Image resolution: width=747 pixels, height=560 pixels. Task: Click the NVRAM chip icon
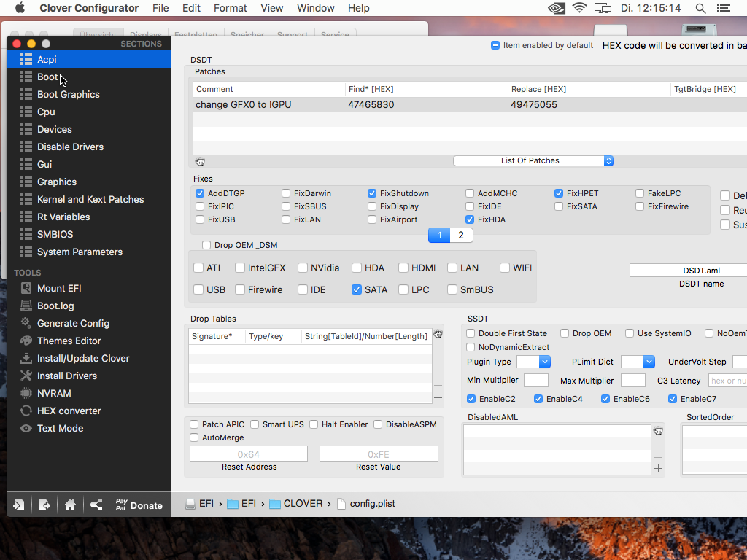[x=26, y=393]
